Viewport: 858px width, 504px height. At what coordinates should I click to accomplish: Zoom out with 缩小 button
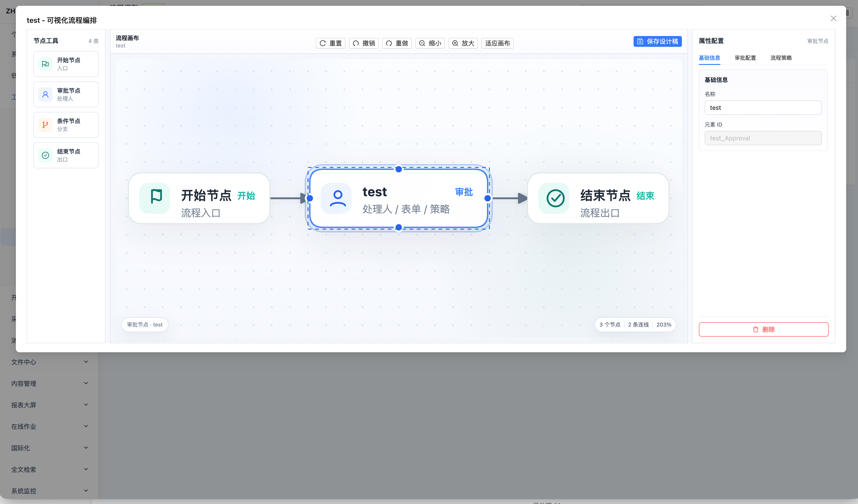[x=430, y=43]
